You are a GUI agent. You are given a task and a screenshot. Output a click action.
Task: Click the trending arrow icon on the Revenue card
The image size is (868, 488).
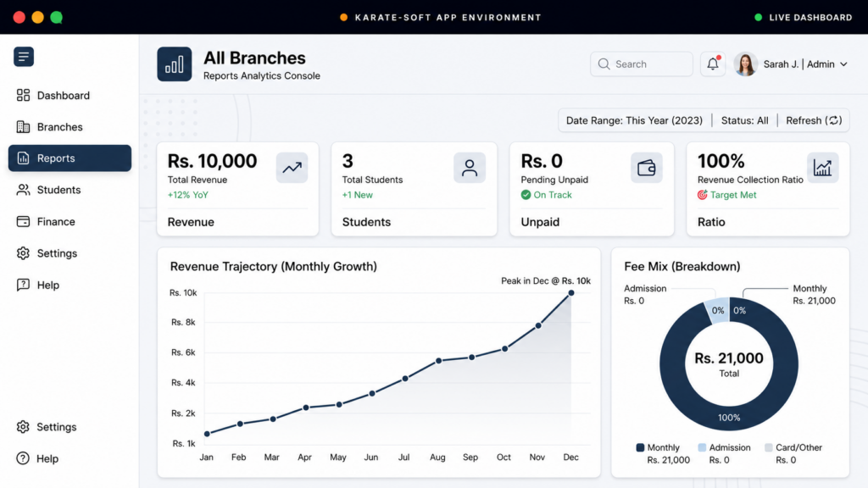point(292,168)
